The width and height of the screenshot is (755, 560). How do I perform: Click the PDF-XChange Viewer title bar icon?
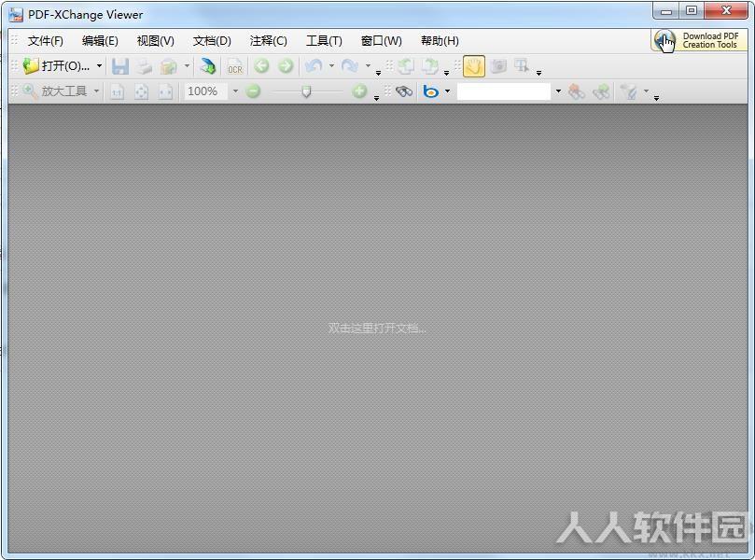pyautogui.click(x=16, y=14)
